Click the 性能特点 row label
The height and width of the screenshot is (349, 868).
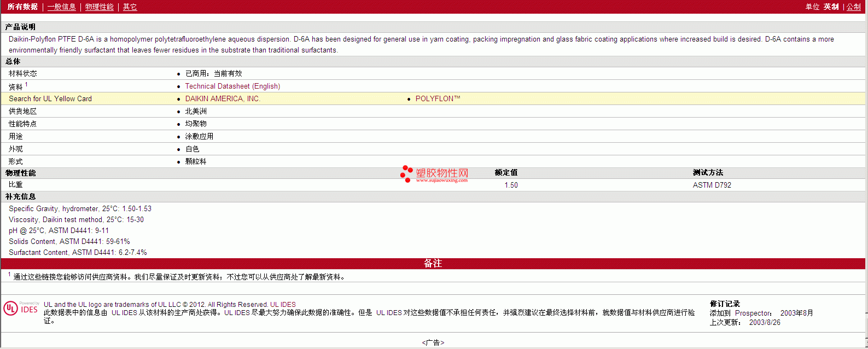pyautogui.click(x=23, y=124)
